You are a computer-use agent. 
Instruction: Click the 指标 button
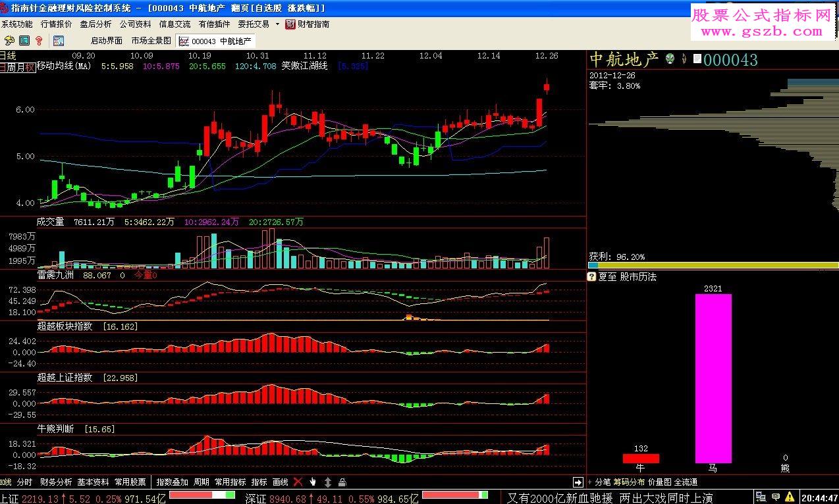point(259,482)
